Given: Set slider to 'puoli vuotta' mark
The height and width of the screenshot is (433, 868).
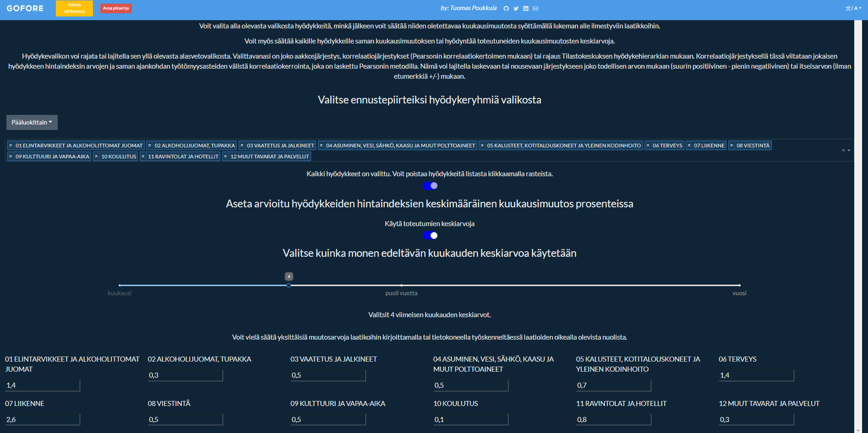Looking at the screenshot, I should click(x=401, y=285).
